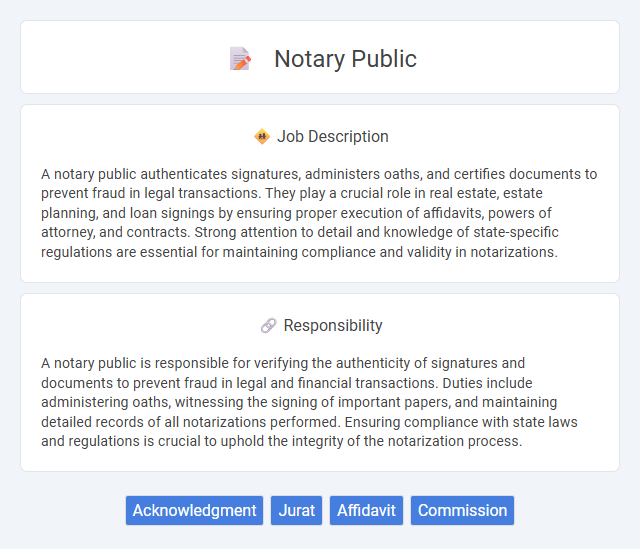Image resolution: width=640 pixels, height=549 pixels.
Task: Click the Responsibility heading
Action: (x=333, y=326)
